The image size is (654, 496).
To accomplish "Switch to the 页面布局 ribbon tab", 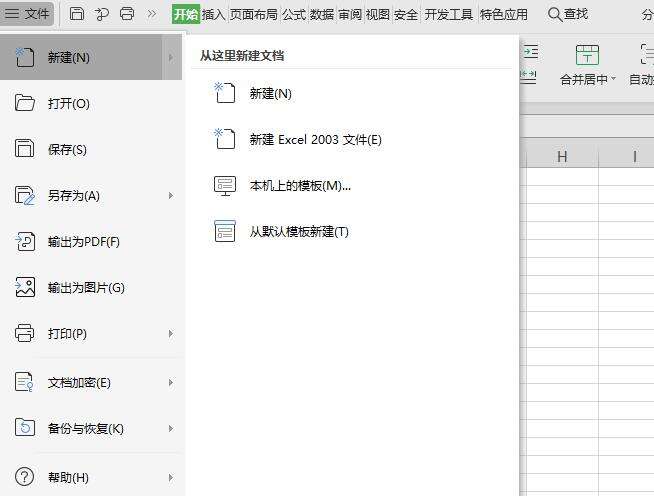I will [254, 15].
